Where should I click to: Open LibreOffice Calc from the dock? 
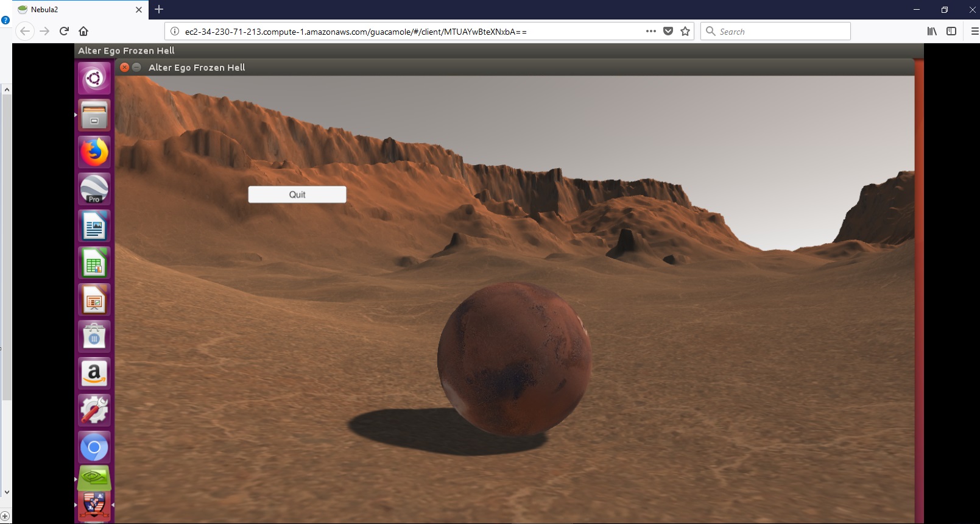click(x=94, y=263)
